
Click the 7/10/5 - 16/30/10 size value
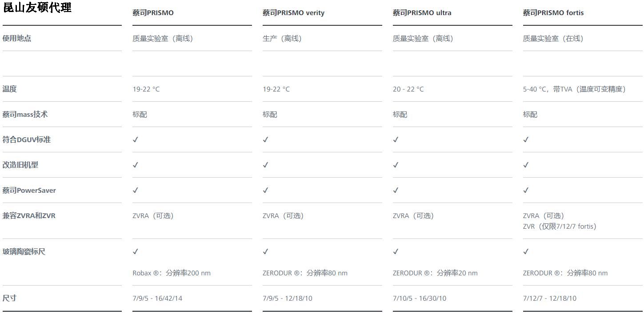click(420, 298)
